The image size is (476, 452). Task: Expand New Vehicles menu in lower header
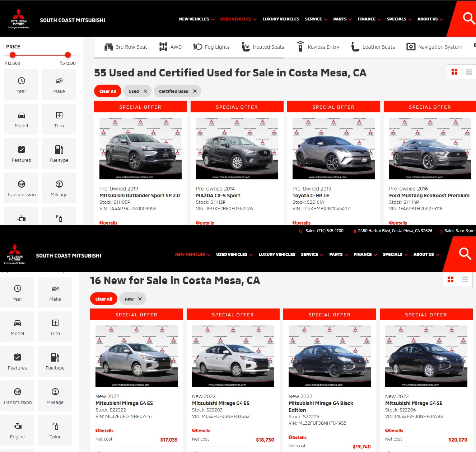click(193, 254)
